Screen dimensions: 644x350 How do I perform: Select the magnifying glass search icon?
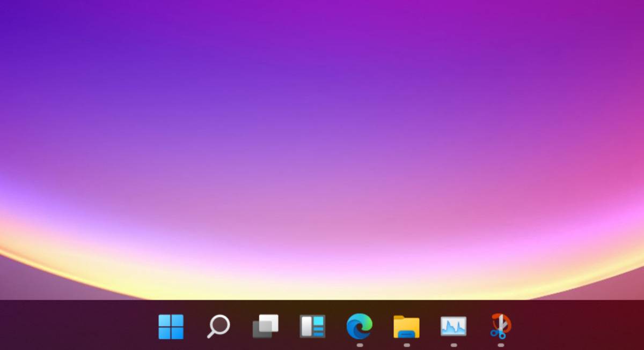[x=219, y=325]
